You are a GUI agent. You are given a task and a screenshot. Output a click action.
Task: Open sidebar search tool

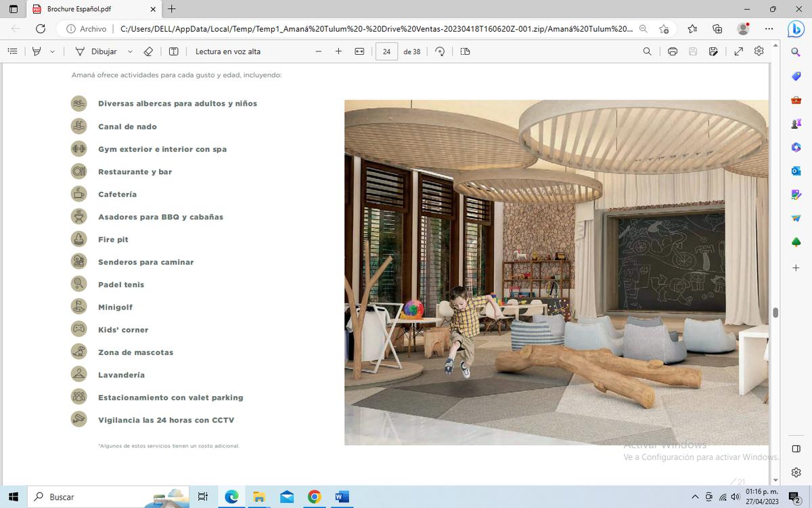pyautogui.click(x=796, y=52)
